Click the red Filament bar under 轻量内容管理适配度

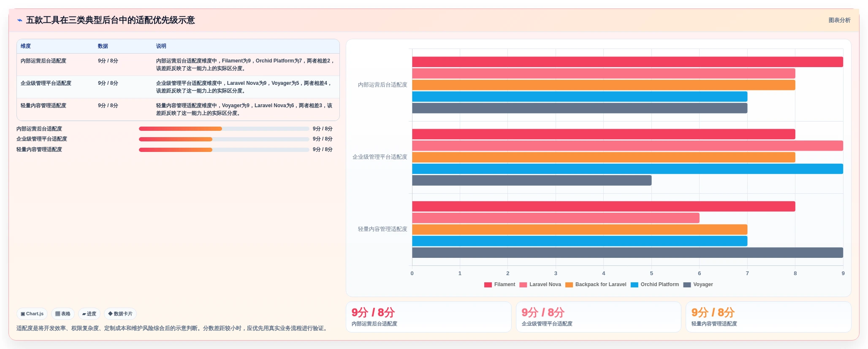604,206
